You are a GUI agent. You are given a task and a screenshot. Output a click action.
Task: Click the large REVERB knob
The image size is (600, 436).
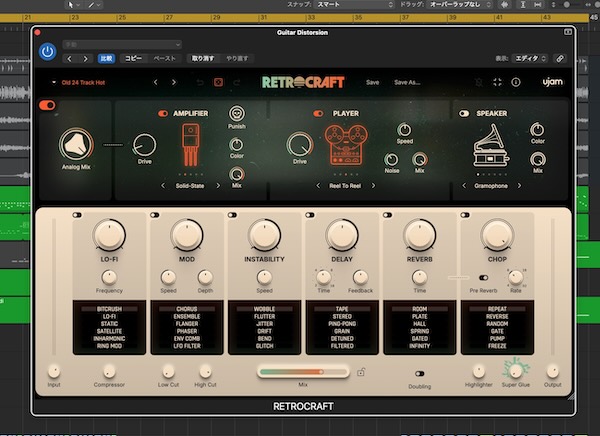[420, 235]
